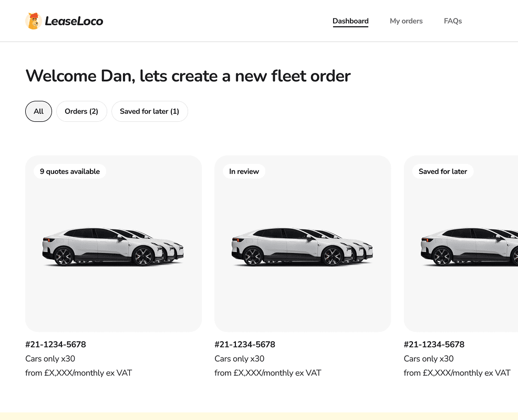Filter by Orders (2)
The width and height of the screenshot is (518, 420).
tap(81, 111)
